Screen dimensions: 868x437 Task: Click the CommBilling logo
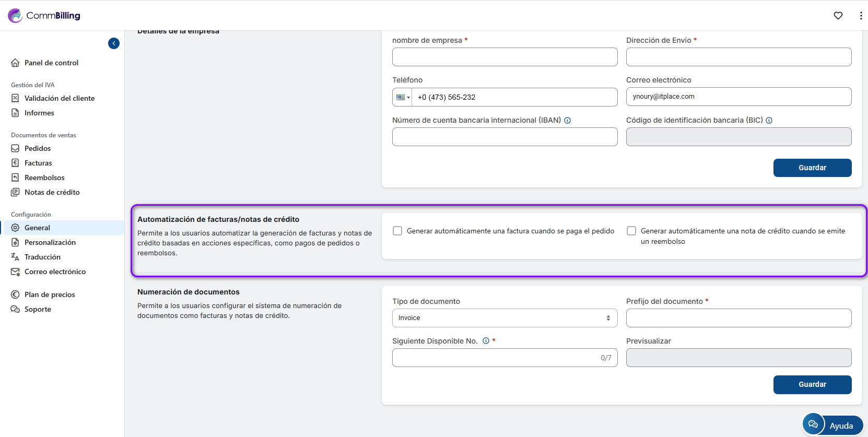coord(44,16)
